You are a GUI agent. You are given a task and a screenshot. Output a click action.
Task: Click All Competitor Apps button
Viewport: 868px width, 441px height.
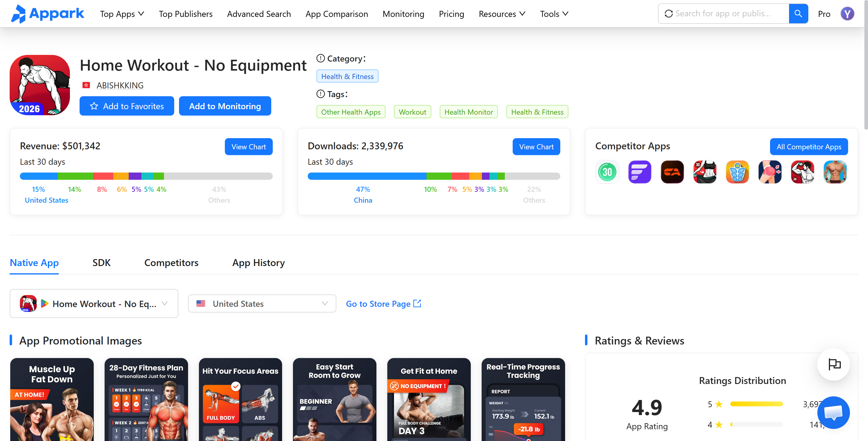(809, 147)
